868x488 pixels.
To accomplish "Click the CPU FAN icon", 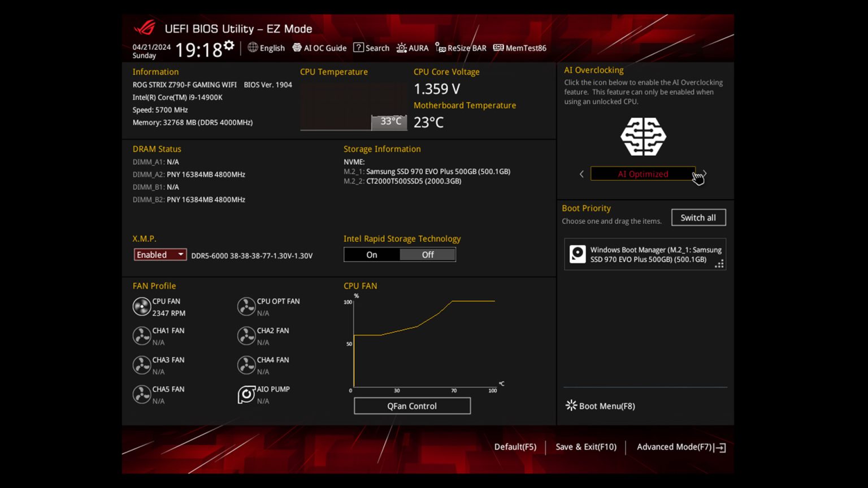I will pos(141,307).
